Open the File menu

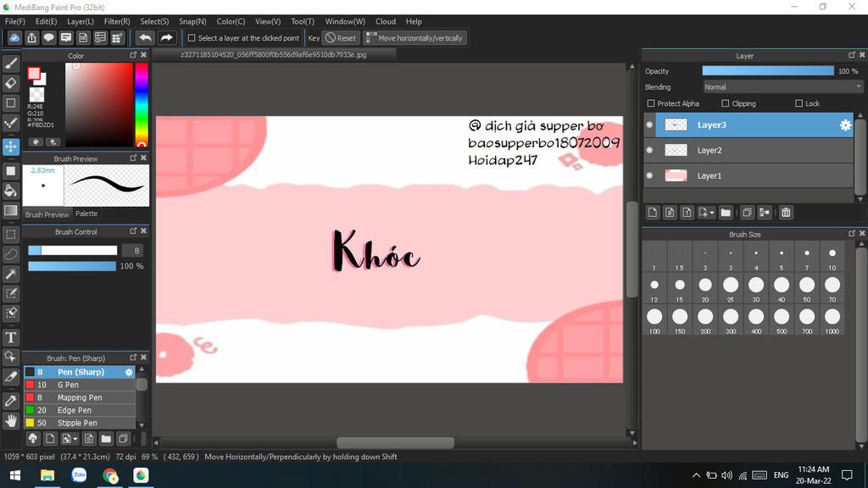(15, 21)
